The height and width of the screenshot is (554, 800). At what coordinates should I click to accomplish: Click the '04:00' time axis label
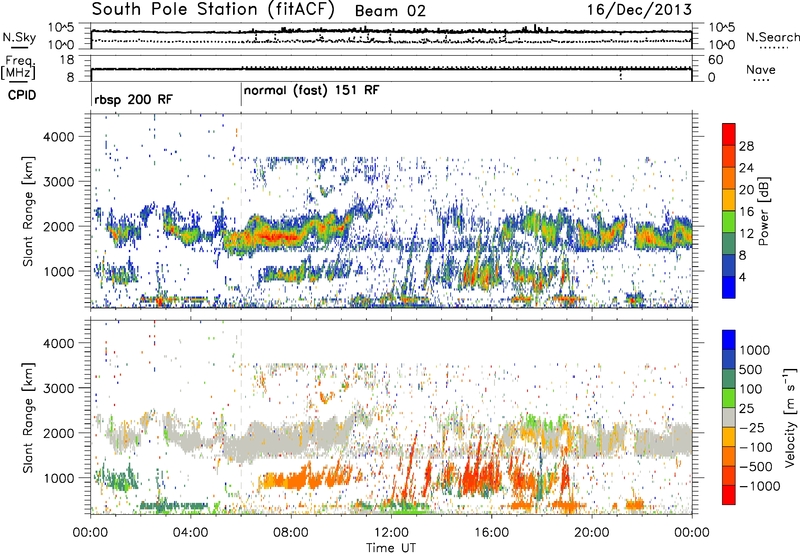(190, 533)
